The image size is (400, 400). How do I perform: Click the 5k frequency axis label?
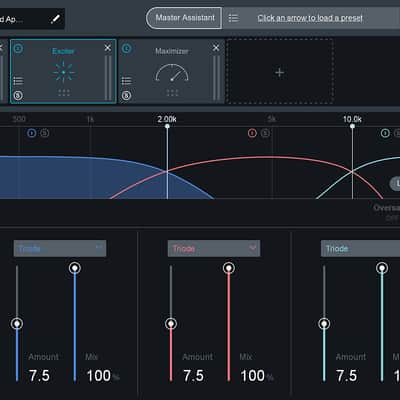point(272,119)
